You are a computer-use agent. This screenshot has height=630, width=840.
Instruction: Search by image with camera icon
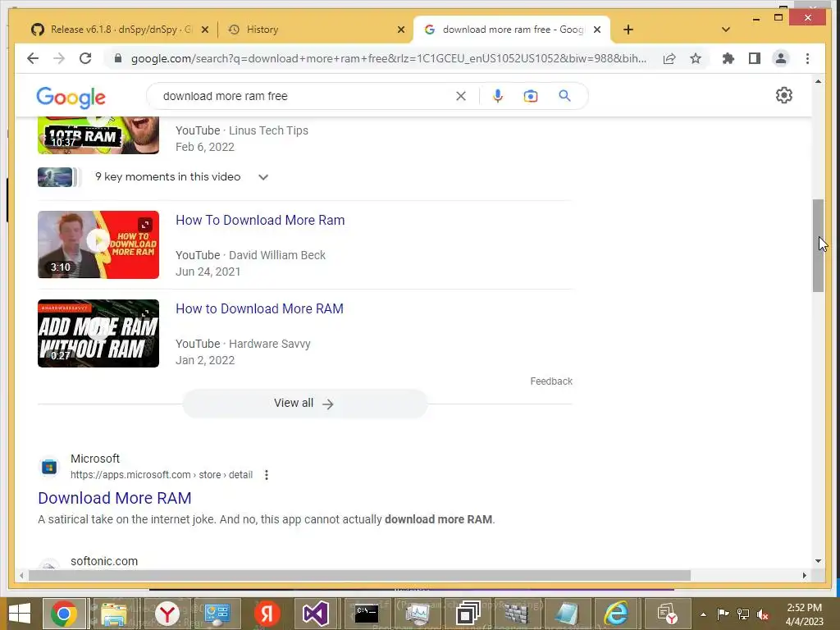[x=531, y=96]
